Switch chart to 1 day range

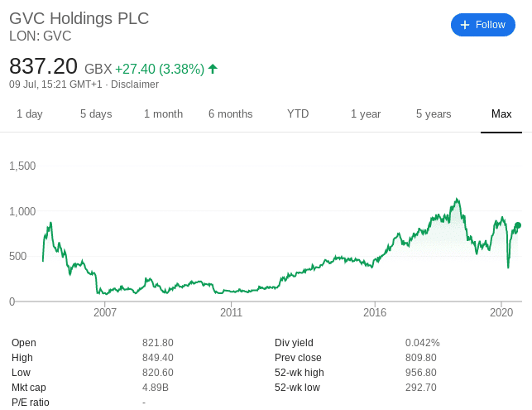pyautogui.click(x=30, y=113)
